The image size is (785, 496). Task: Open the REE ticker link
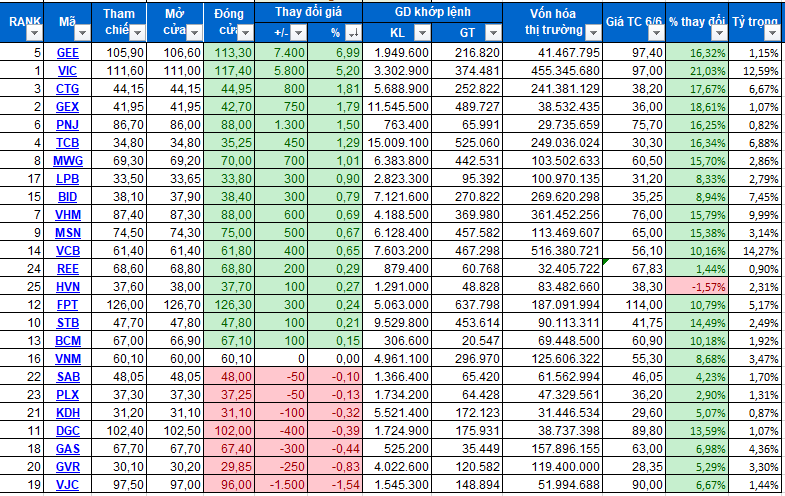[68, 269]
